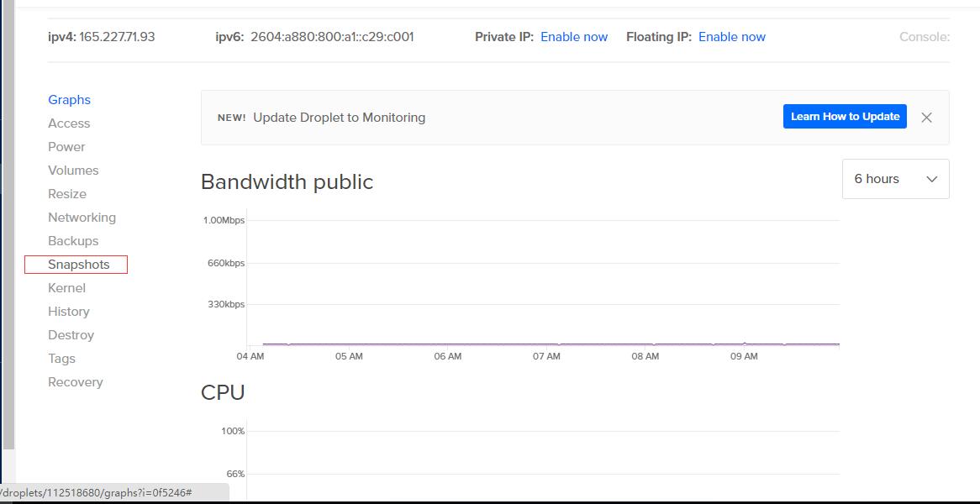Open the Volumes section
The height and width of the screenshot is (504, 980).
(73, 171)
